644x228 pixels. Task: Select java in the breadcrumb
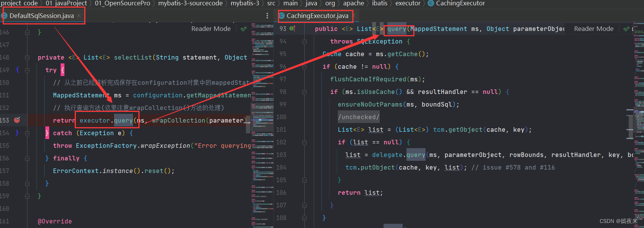coord(311,3)
